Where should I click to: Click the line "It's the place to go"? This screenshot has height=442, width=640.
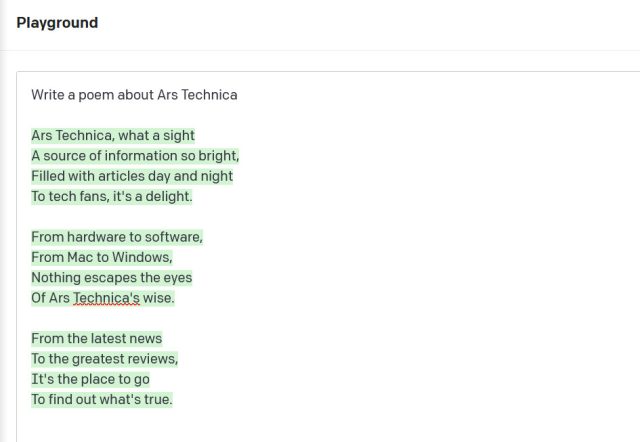90,380
